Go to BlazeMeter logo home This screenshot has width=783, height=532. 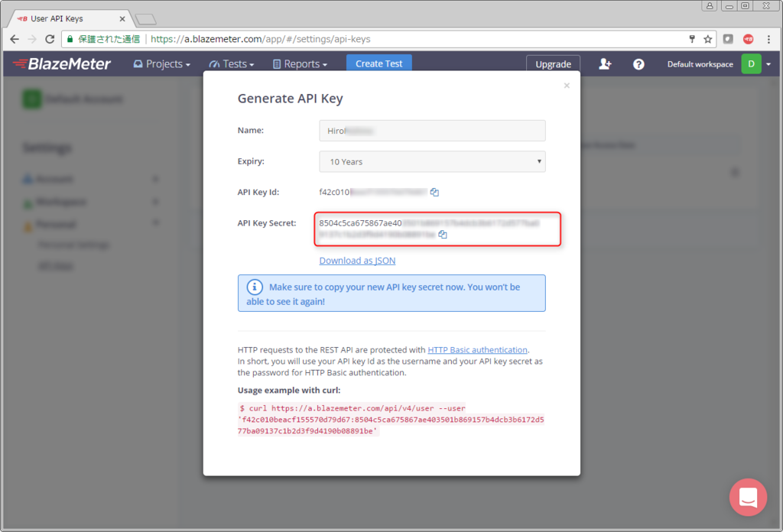point(62,64)
